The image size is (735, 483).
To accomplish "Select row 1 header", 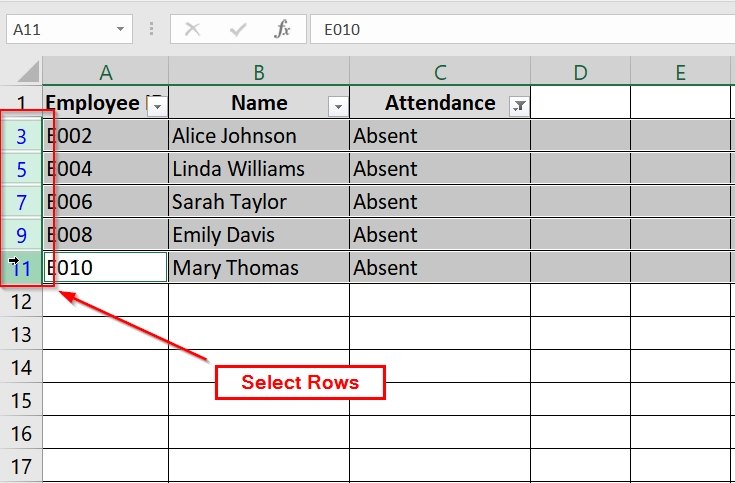I will coord(21,102).
